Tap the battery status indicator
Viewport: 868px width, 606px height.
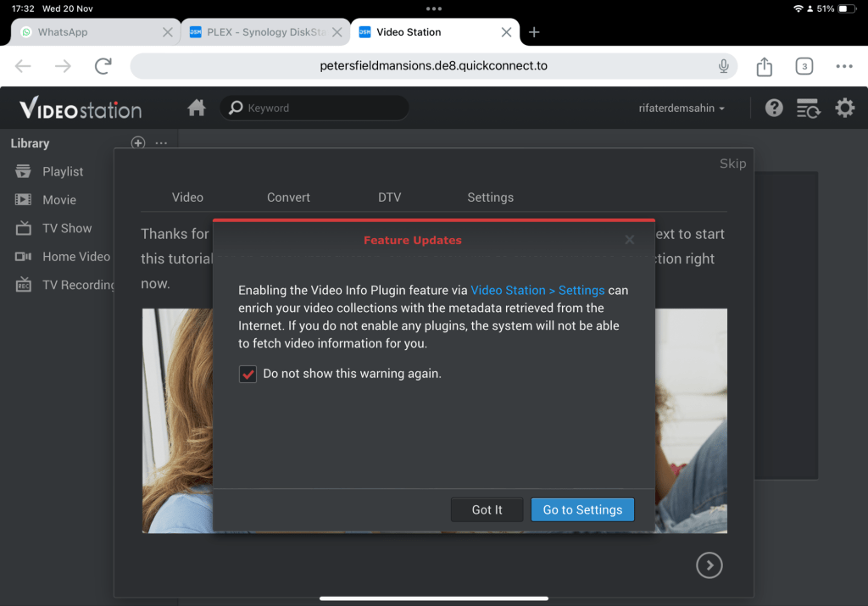(x=847, y=8)
